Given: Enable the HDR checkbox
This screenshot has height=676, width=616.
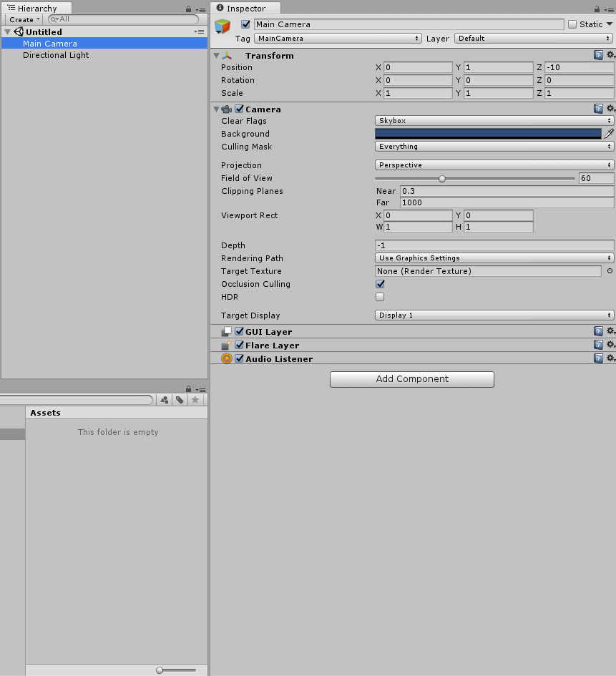Looking at the screenshot, I should coord(380,297).
